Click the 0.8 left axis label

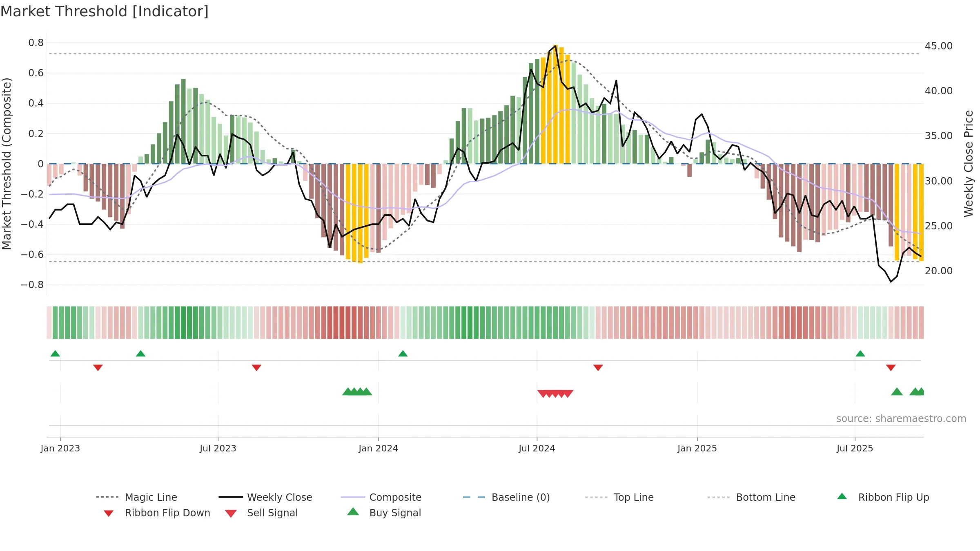pos(36,42)
